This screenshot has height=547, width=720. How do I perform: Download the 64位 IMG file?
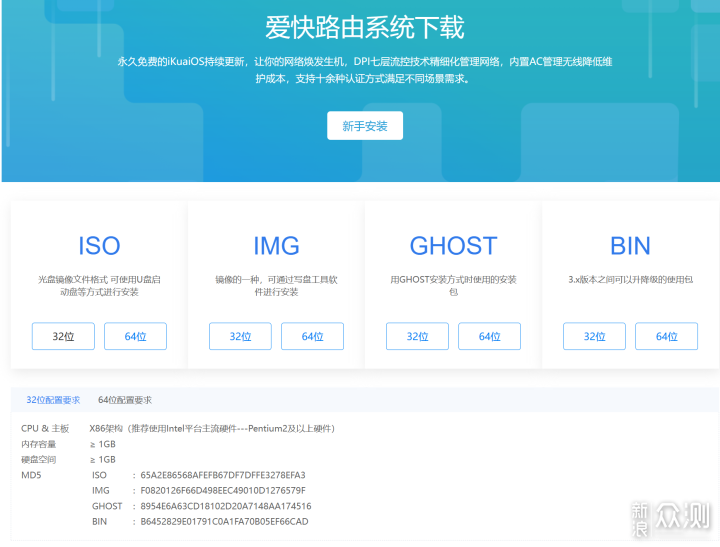click(312, 337)
